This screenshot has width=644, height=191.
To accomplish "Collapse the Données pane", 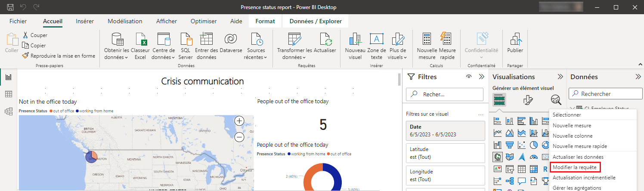I will pyautogui.click(x=638, y=77).
